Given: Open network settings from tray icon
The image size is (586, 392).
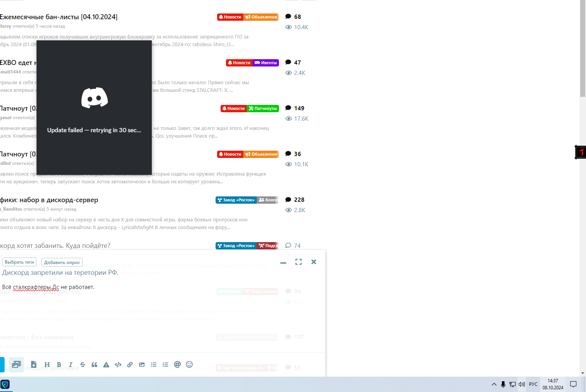Looking at the screenshot, I should 513,384.
